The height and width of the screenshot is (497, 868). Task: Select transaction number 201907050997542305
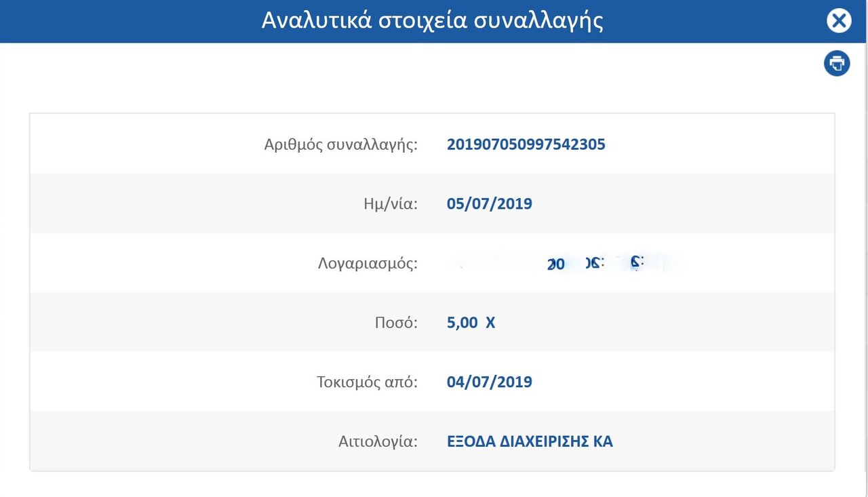526,144
